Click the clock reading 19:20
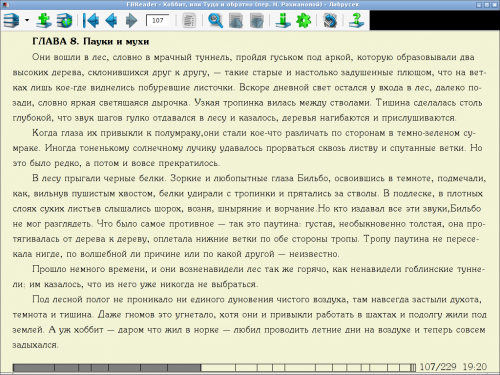 475,367
